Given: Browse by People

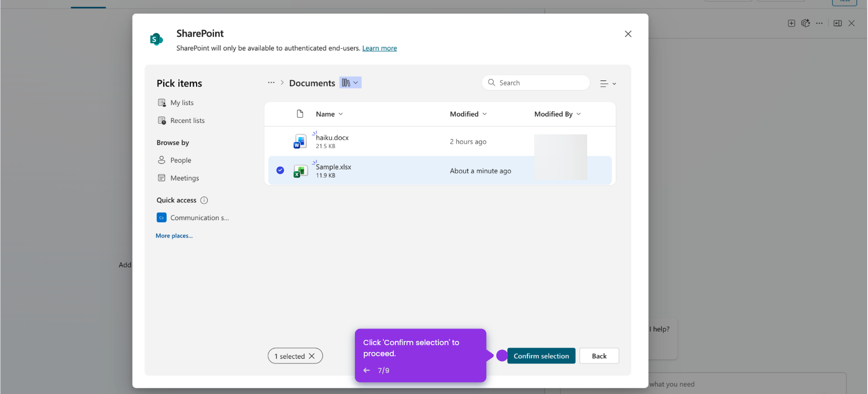Looking at the screenshot, I should click(x=175, y=160).
